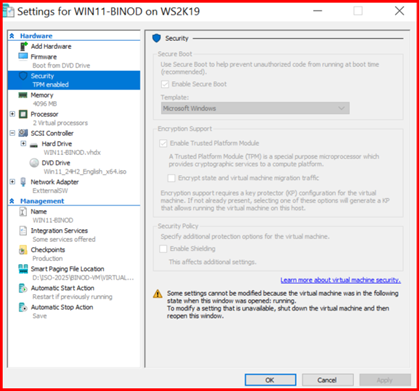
Task: Click the 2 Virtual processors text
Action: [60, 123]
